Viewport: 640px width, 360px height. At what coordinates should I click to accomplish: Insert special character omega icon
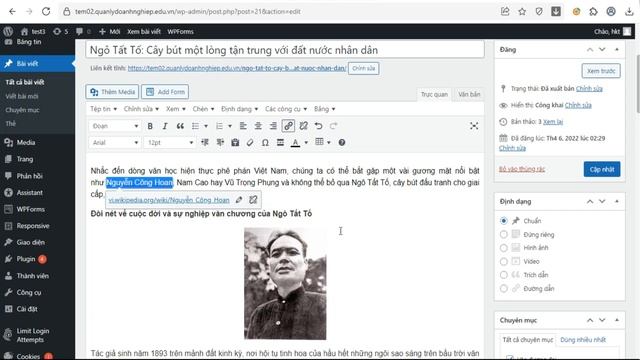click(265, 142)
